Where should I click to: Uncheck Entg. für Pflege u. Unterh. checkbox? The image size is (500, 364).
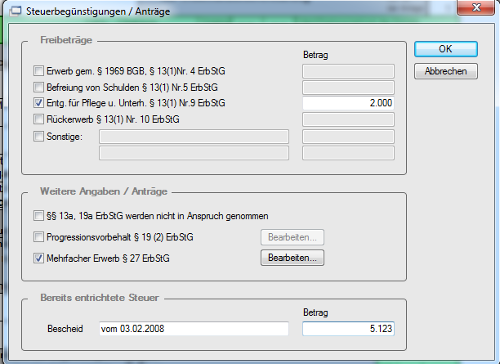click(38, 103)
